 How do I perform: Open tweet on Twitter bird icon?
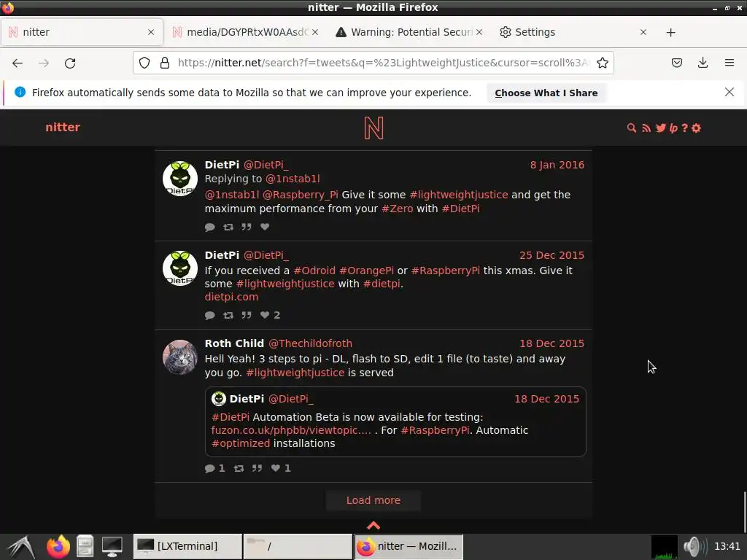coord(660,128)
